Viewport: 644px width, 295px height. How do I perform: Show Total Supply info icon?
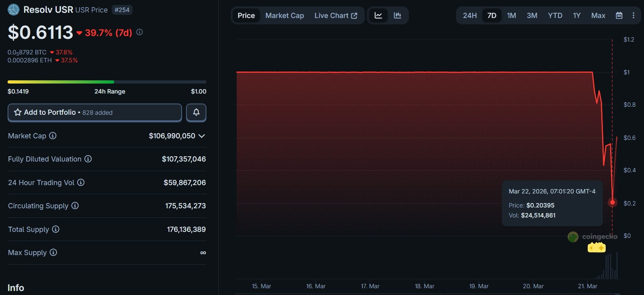click(56, 229)
